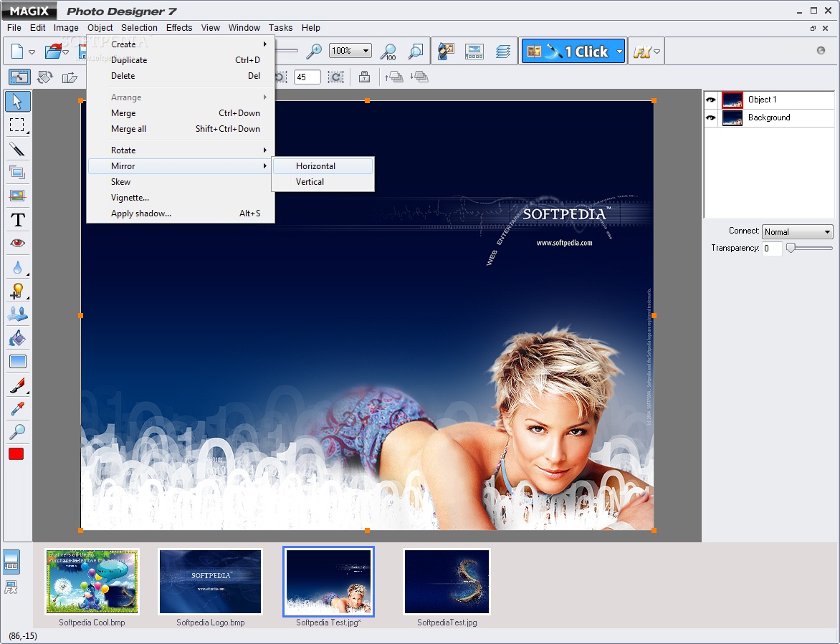The width and height of the screenshot is (840, 644).
Task: Click the layers stack toolbar icon
Action: 502,52
